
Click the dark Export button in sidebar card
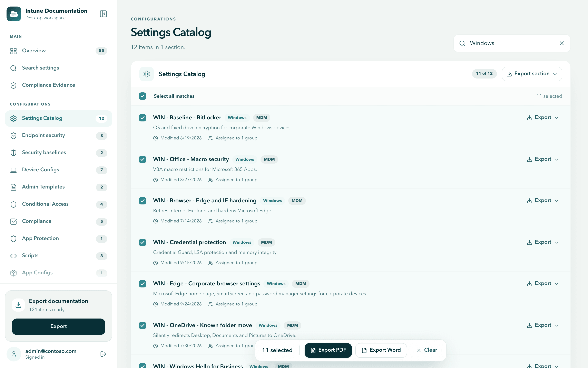(59, 326)
